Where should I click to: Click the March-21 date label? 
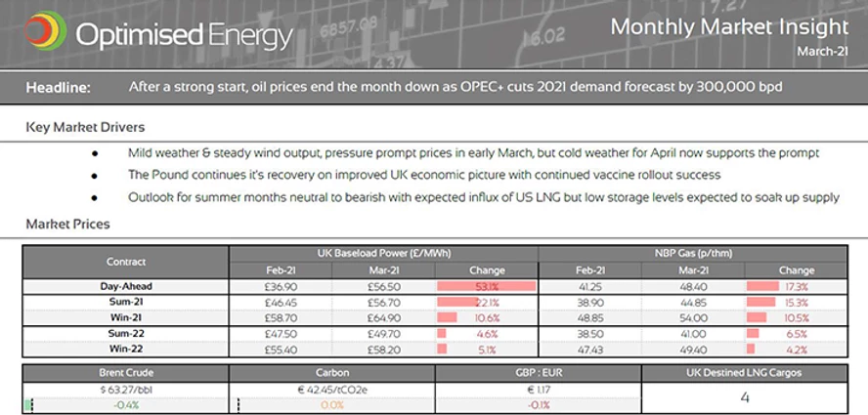822,51
